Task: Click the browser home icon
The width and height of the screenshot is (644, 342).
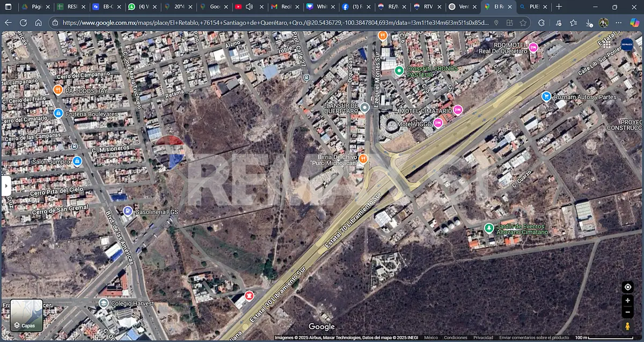Action: tap(38, 23)
